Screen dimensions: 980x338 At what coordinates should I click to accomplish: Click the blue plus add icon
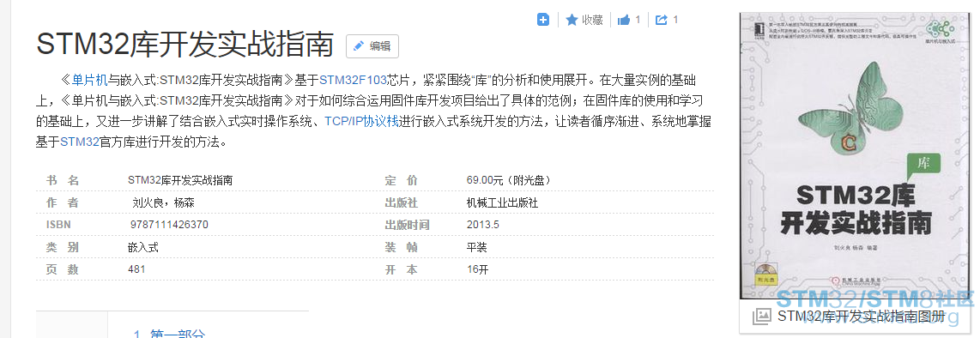[x=543, y=20]
